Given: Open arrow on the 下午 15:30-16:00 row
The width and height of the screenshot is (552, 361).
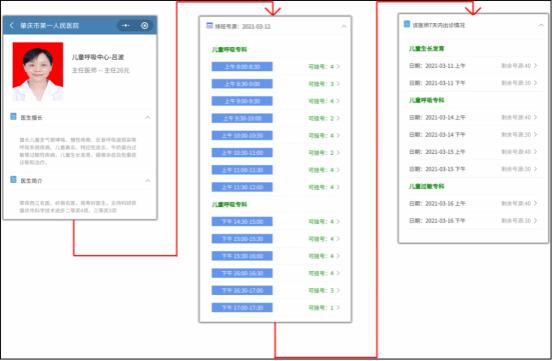Looking at the screenshot, I should point(338,256).
